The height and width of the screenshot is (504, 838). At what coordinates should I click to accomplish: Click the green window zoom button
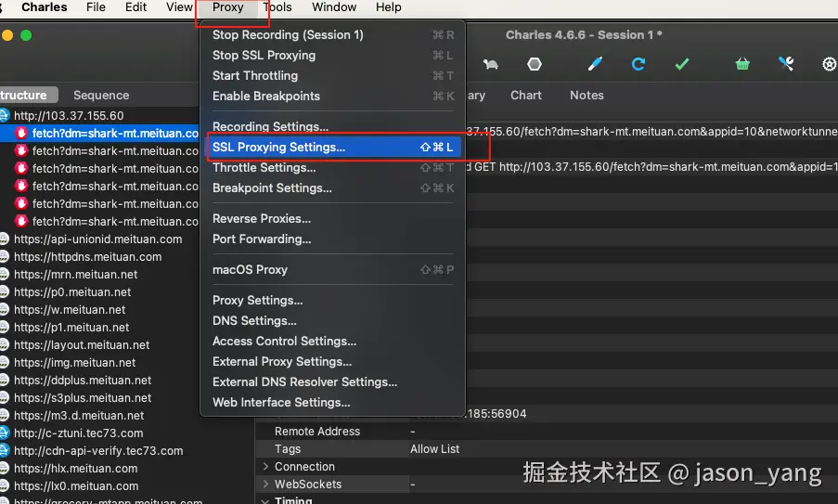pos(26,35)
